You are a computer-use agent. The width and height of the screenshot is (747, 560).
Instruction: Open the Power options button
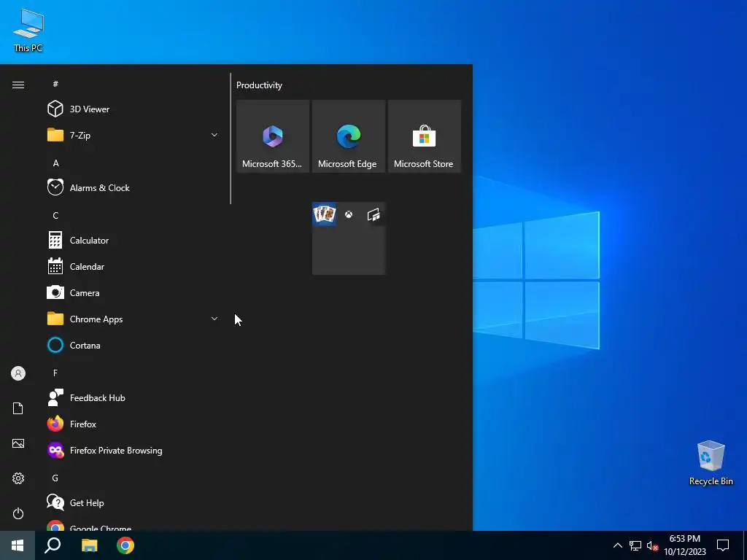pos(18,513)
